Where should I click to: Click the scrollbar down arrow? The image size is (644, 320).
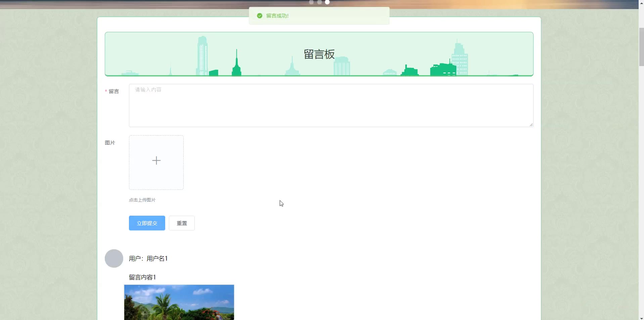[641, 318]
